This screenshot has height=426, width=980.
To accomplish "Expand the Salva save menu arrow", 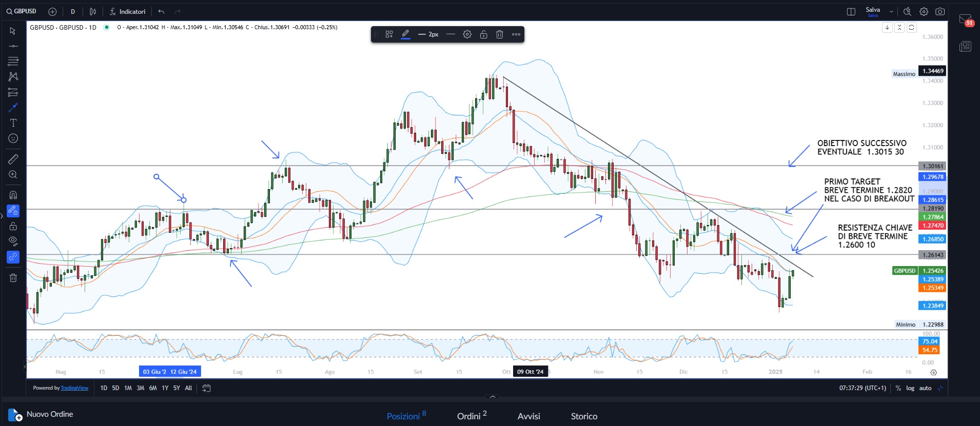I will point(891,11).
